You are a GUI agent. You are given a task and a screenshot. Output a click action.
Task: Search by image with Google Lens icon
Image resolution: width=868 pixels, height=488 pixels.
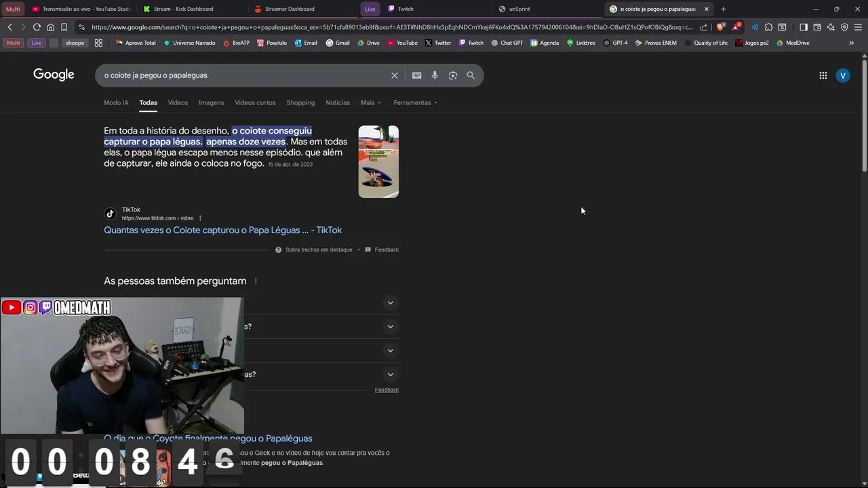click(453, 75)
